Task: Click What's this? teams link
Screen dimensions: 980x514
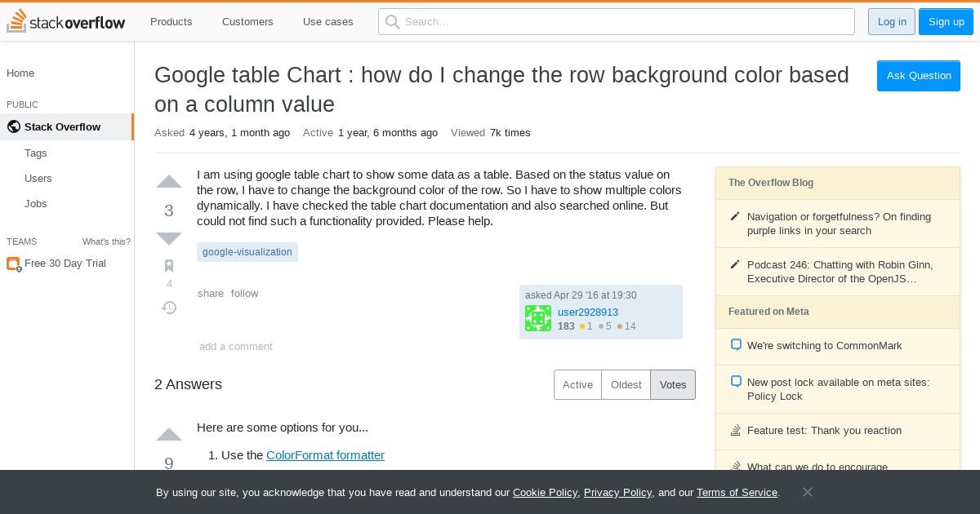Action: (x=106, y=241)
